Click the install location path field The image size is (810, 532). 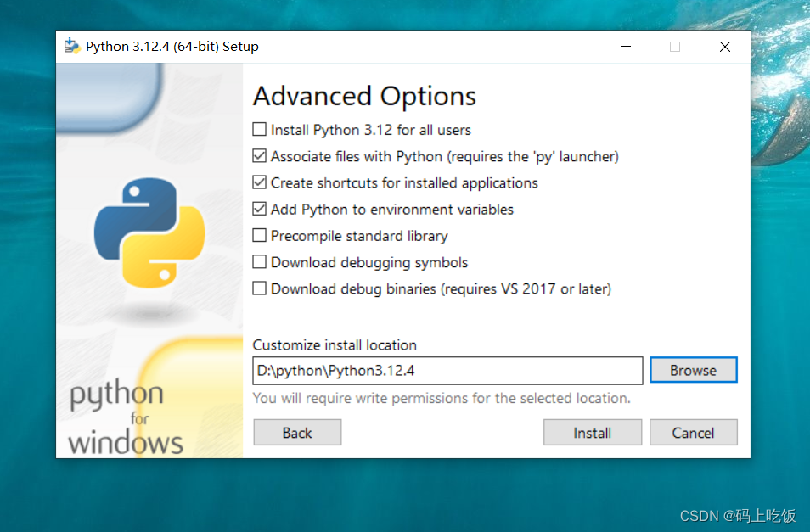(447, 371)
